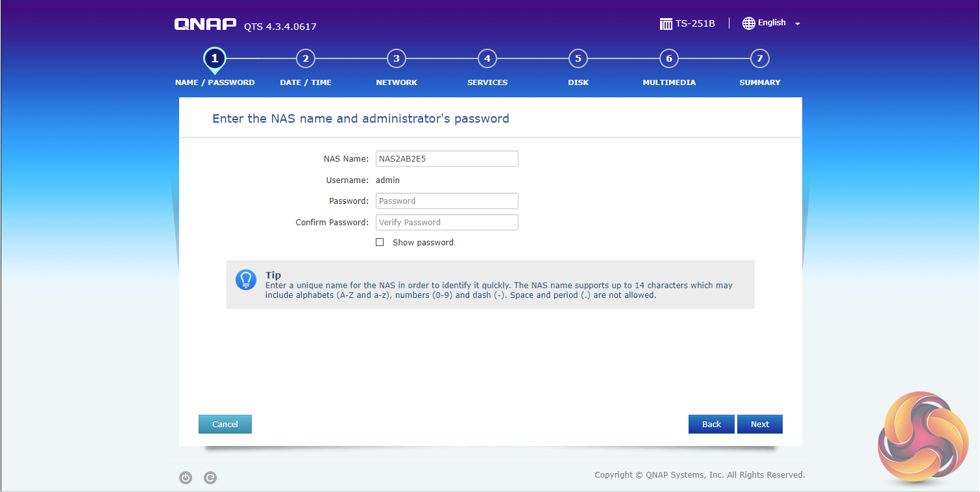The image size is (980, 492).
Task: Click the admin username text
Action: pos(387,180)
